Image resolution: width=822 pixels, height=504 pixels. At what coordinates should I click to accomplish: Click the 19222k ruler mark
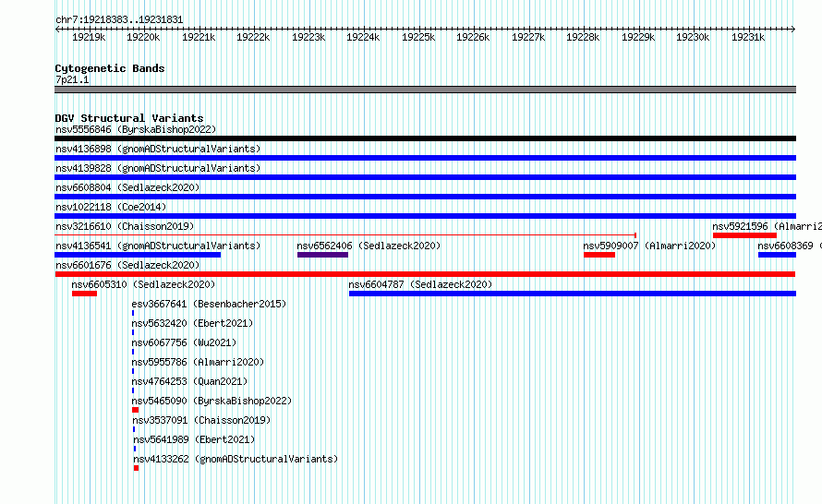(x=253, y=37)
